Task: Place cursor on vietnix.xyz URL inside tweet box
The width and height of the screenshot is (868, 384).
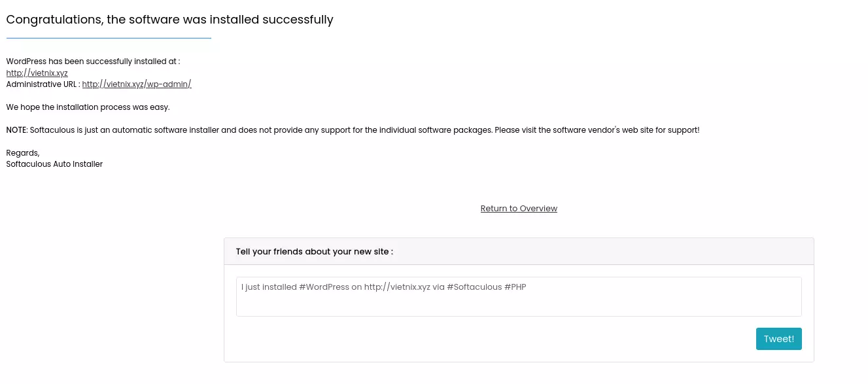Action: [x=397, y=287]
